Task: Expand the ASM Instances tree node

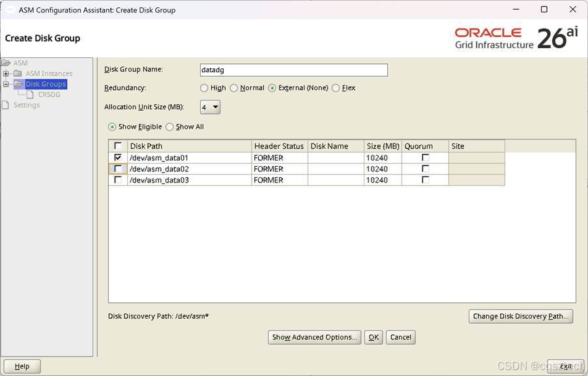Action: click(6, 74)
